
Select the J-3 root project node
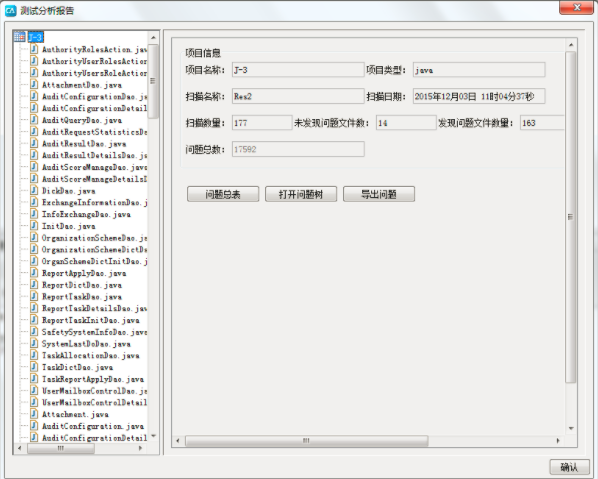tap(35, 37)
